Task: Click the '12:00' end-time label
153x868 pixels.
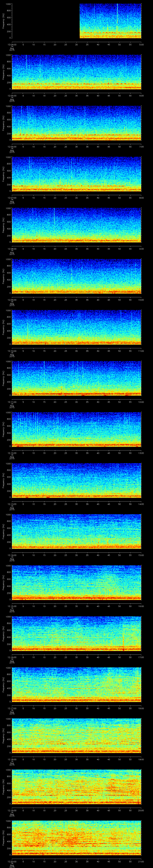Action: point(141,402)
